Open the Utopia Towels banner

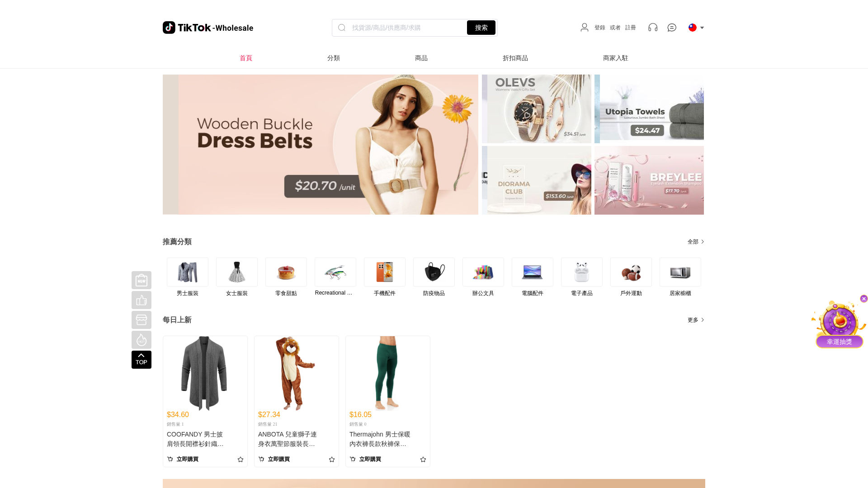pos(649,109)
